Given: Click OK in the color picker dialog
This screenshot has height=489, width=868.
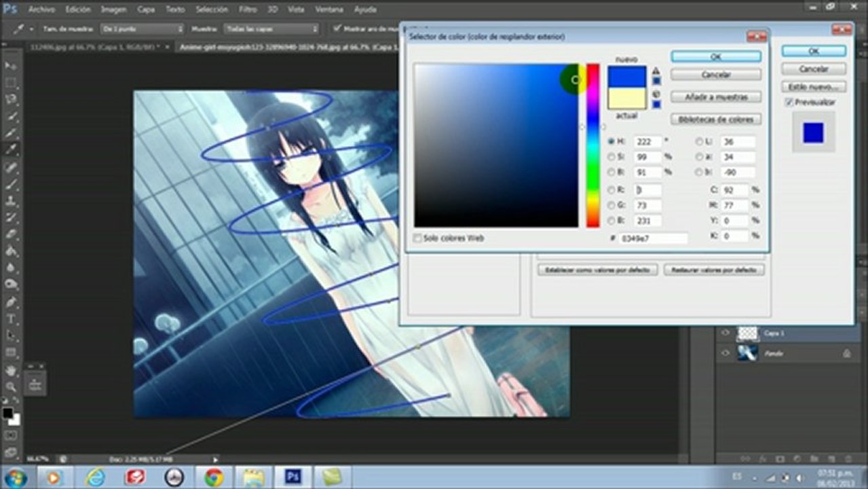Looking at the screenshot, I should [716, 56].
